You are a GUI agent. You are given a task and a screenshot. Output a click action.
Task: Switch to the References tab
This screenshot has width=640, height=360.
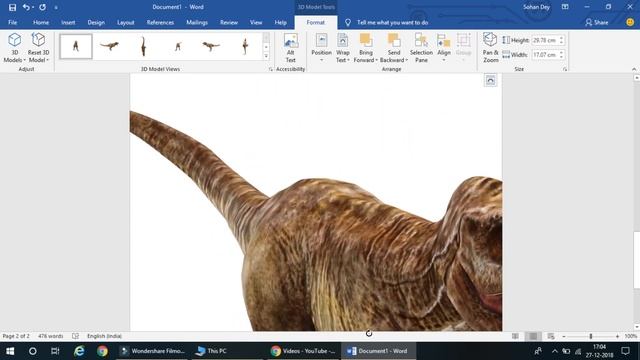point(160,22)
